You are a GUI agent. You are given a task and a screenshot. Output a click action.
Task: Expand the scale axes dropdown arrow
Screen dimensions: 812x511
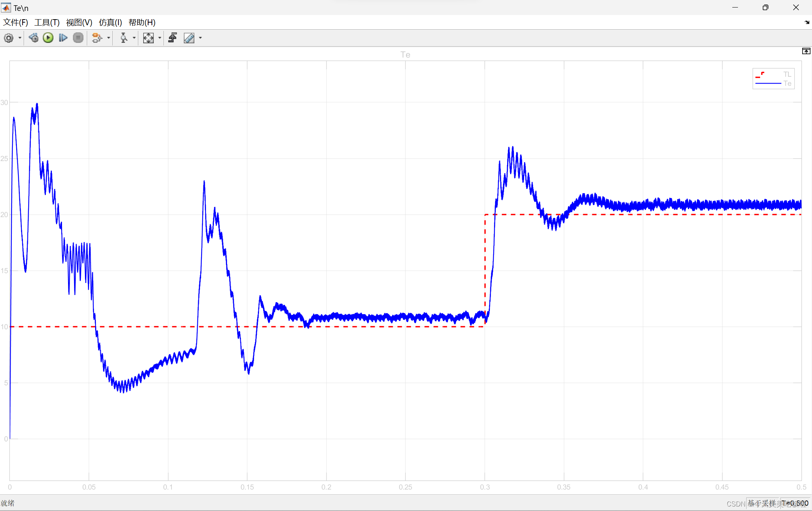click(x=160, y=38)
